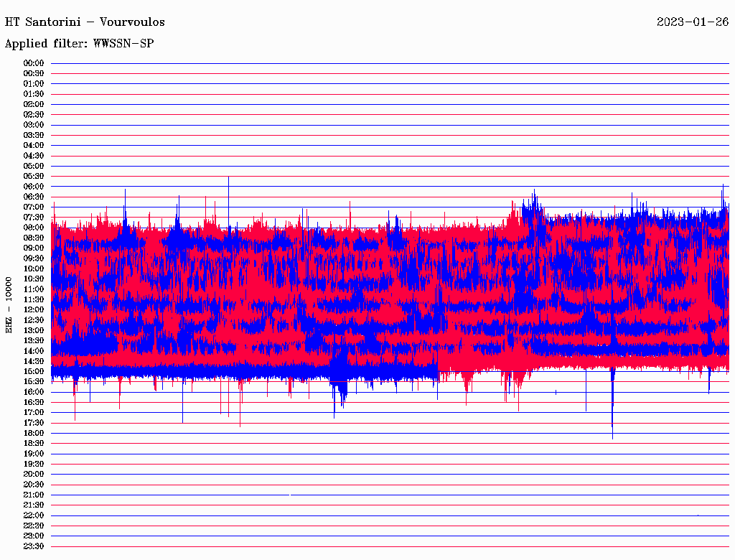Select the 09:00 time label
The width and height of the screenshot is (735, 560).
[x=34, y=248]
